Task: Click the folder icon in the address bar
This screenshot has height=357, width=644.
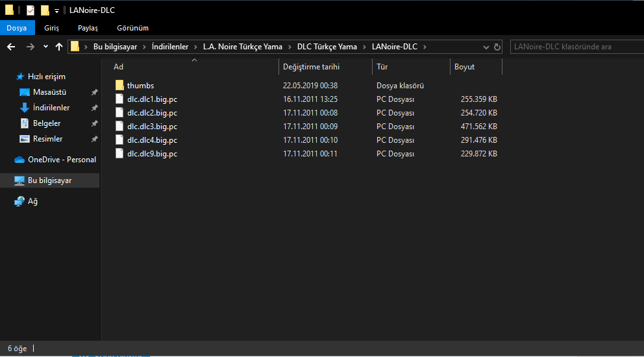Action: [75, 47]
